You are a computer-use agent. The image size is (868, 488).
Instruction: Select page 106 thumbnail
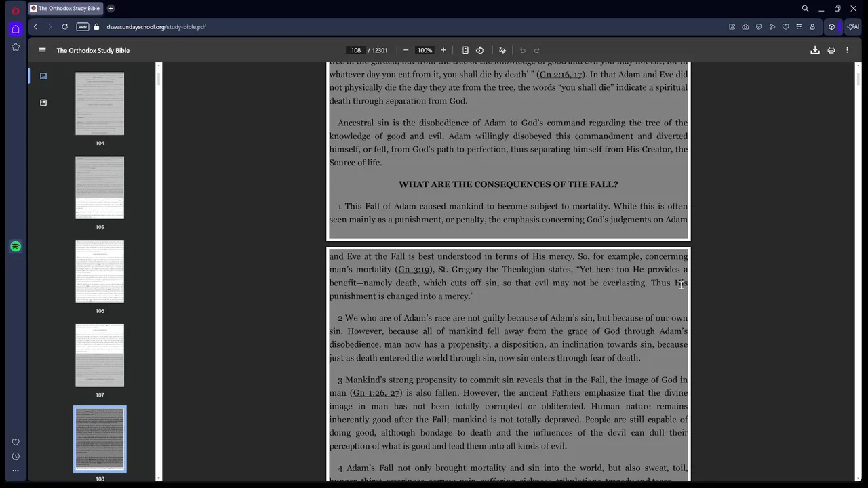pos(100,271)
